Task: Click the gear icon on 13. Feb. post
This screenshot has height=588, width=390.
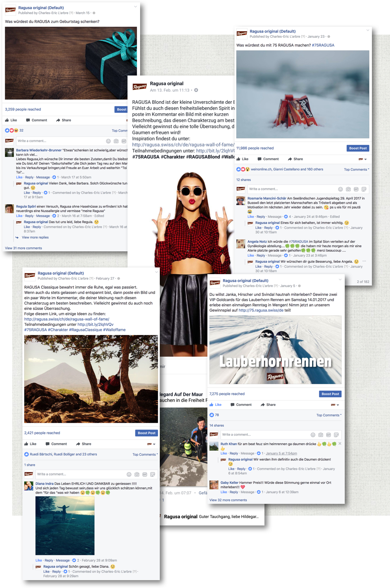Action: pyautogui.click(x=196, y=90)
